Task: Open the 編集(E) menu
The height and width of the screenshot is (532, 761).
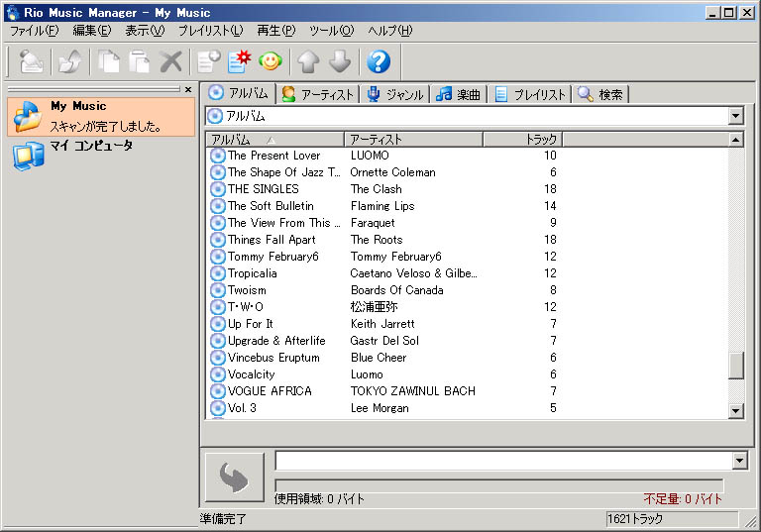Action: tap(92, 31)
